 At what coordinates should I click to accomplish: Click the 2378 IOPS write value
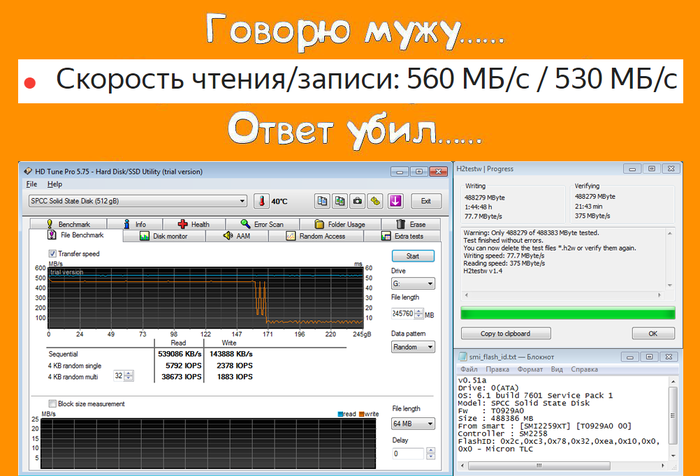pos(235,366)
